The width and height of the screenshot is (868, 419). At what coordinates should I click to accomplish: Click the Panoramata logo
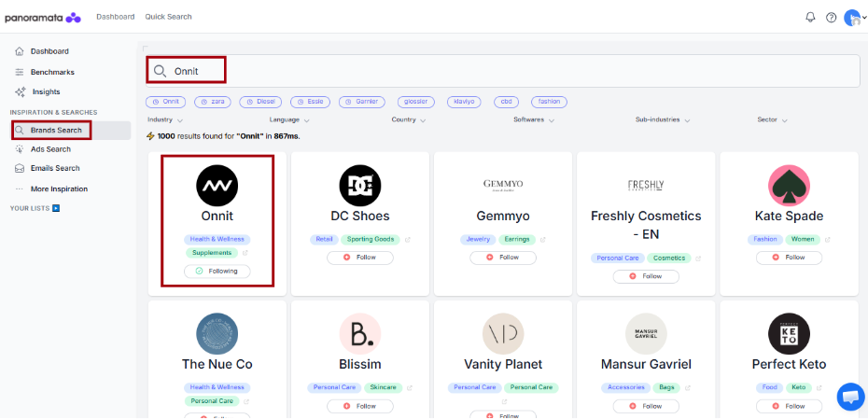pyautogui.click(x=43, y=19)
